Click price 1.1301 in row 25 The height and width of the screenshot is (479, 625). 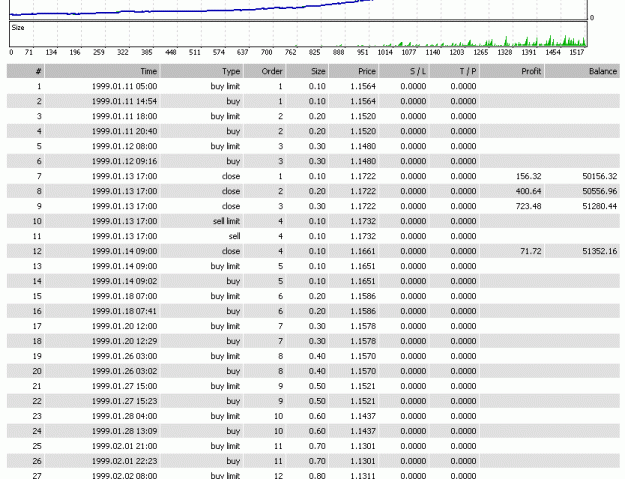pyautogui.click(x=363, y=446)
